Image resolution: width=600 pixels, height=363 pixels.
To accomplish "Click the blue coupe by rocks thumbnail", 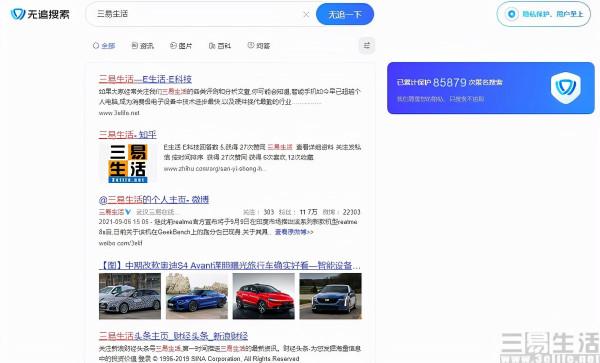I will 197,296.
